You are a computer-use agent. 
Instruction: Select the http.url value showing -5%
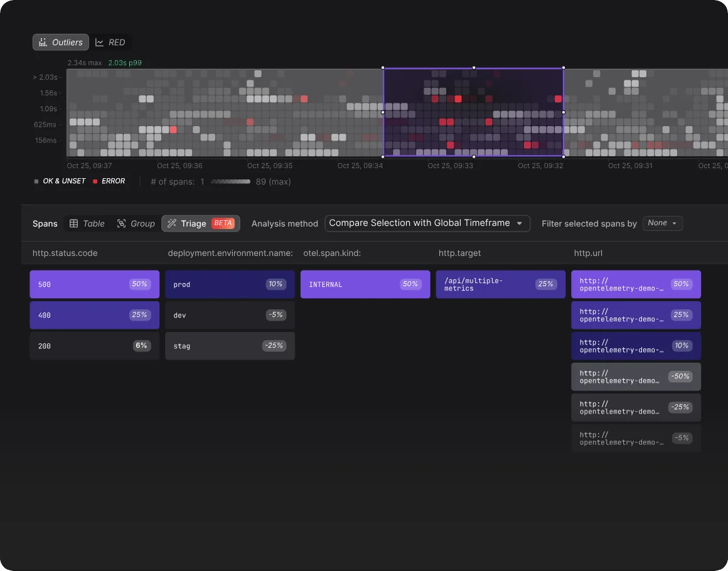636,438
